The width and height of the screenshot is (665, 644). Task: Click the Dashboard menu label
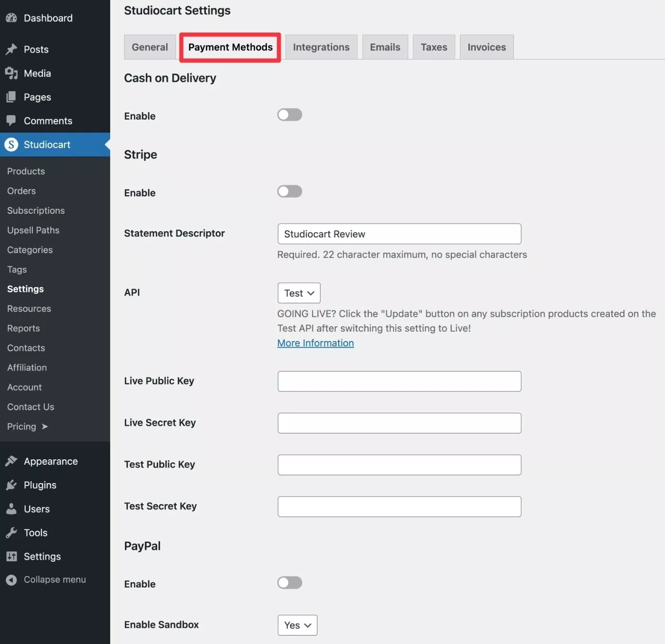click(x=48, y=18)
